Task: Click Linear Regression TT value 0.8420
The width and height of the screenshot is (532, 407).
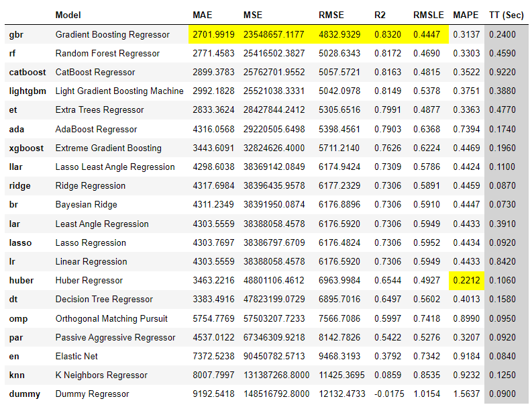Action: (x=502, y=261)
